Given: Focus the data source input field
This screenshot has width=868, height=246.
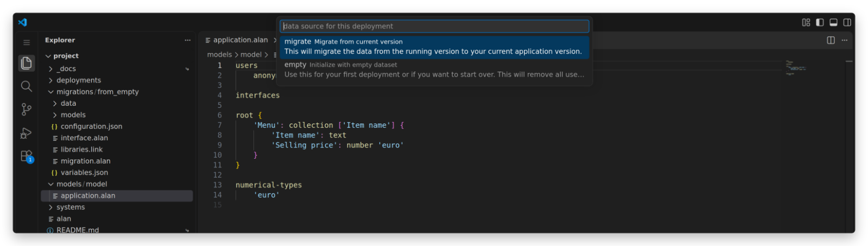Looking at the screenshot, I should point(434,26).
